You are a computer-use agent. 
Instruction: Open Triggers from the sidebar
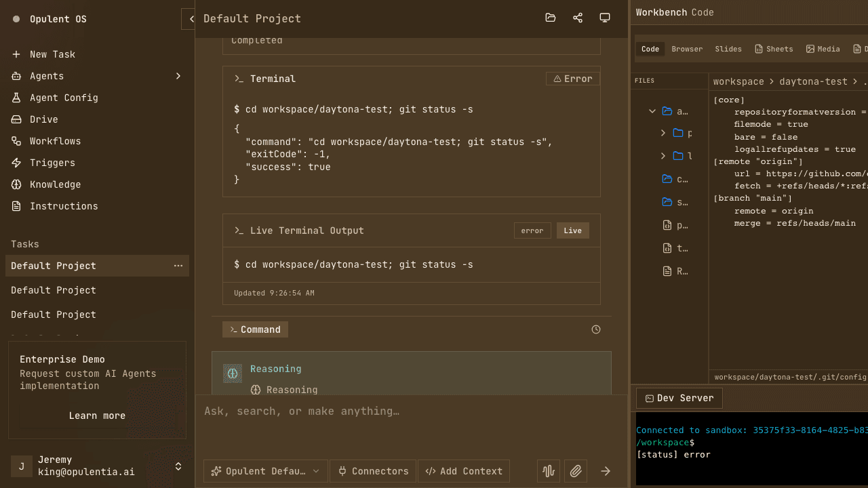49,163
